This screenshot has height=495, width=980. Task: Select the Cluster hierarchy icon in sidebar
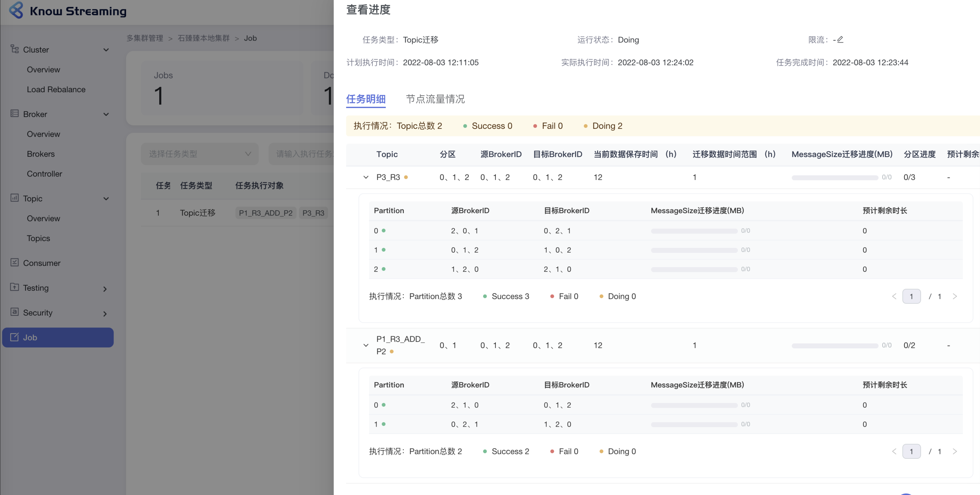[x=14, y=49]
